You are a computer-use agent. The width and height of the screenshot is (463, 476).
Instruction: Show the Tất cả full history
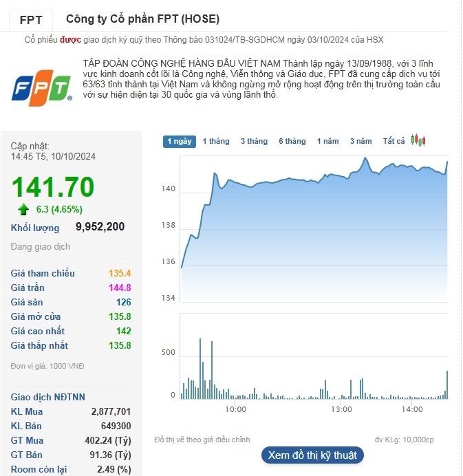394,141
